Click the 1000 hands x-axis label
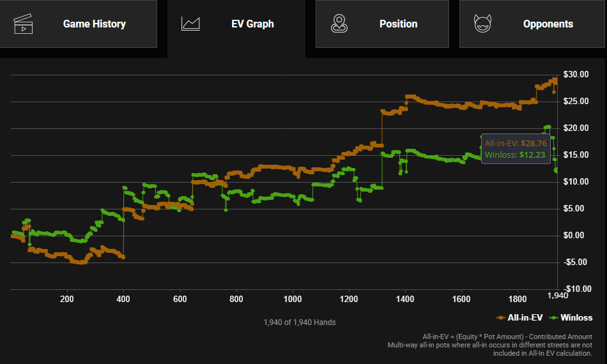Image resolution: width=607 pixels, height=364 pixels. pos(293,299)
